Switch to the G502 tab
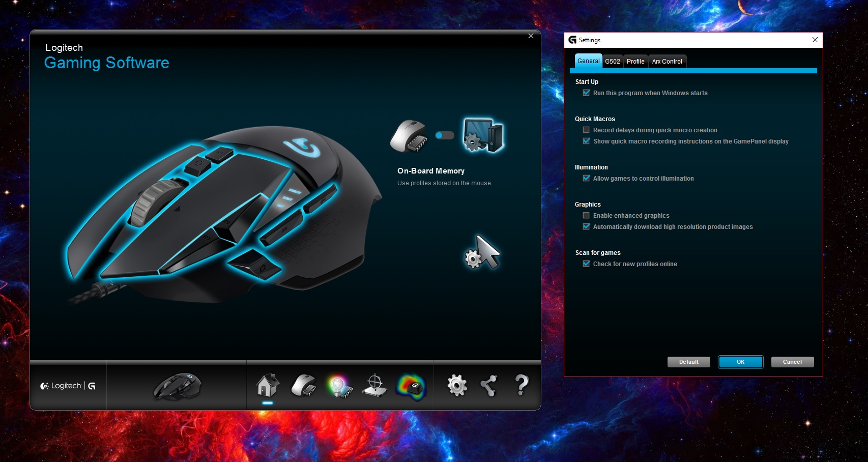 [x=613, y=62]
